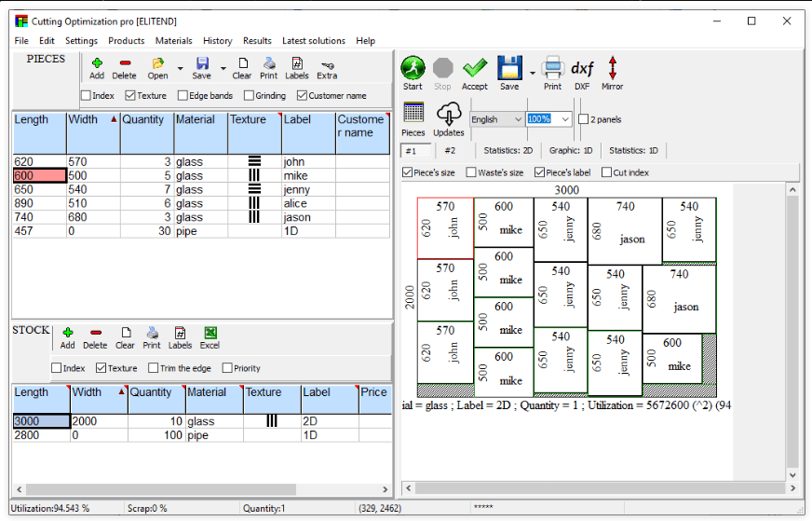
Task: Enable the stock Priority checkbox
Action: click(x=227, y=368)
